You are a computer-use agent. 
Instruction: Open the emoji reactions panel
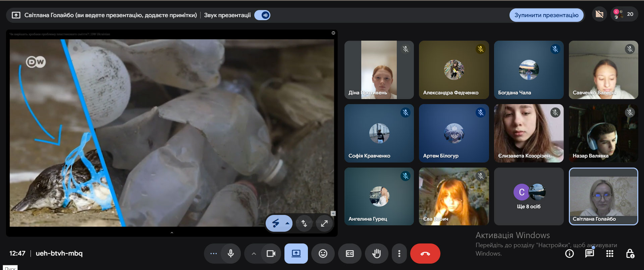coord(323,254)
